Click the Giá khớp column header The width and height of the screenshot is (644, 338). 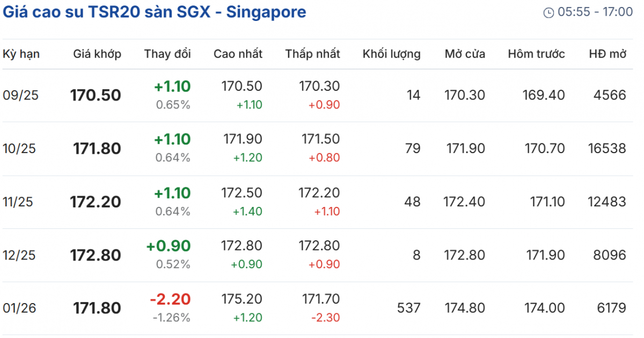click(97, 54)
